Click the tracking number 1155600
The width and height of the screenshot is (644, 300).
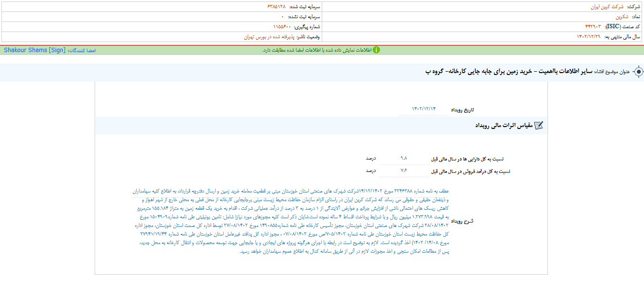282,26
